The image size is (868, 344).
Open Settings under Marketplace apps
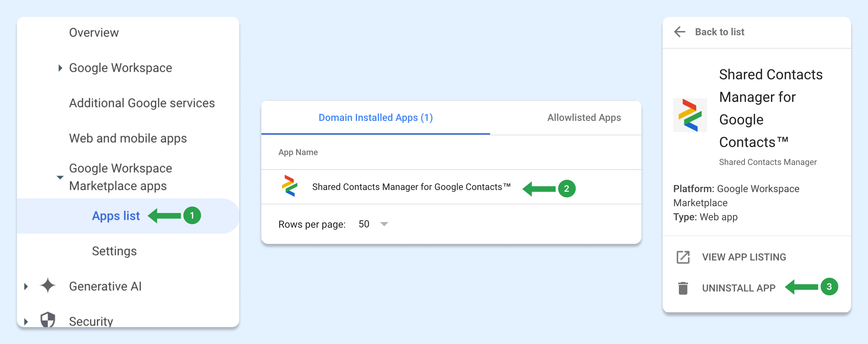tap(114, 251)
